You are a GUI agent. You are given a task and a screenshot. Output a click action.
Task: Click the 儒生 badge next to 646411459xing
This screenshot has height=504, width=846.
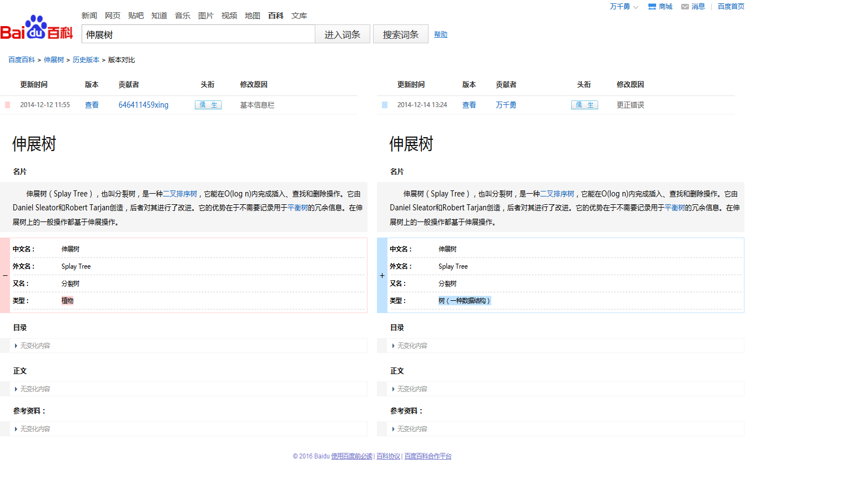pyautogui.click(x=208, y=105)
